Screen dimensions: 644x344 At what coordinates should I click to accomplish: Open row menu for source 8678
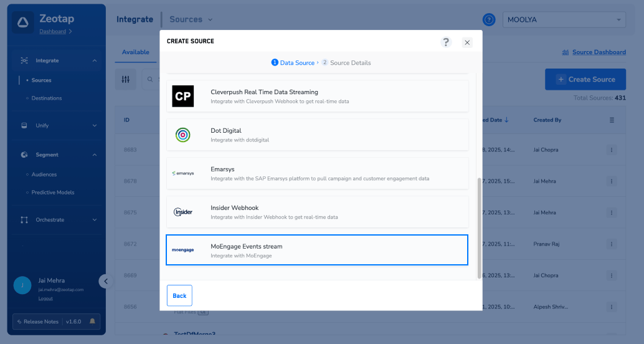pyautogui.click(x=612, y=181)
